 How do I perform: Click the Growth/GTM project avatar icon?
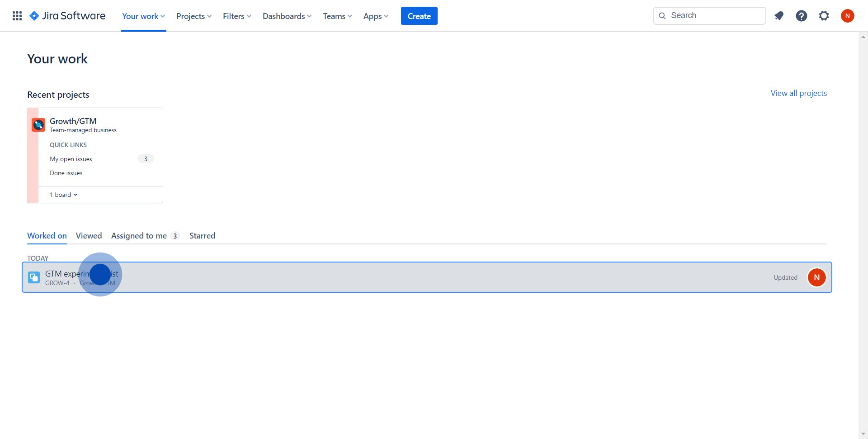38,124
